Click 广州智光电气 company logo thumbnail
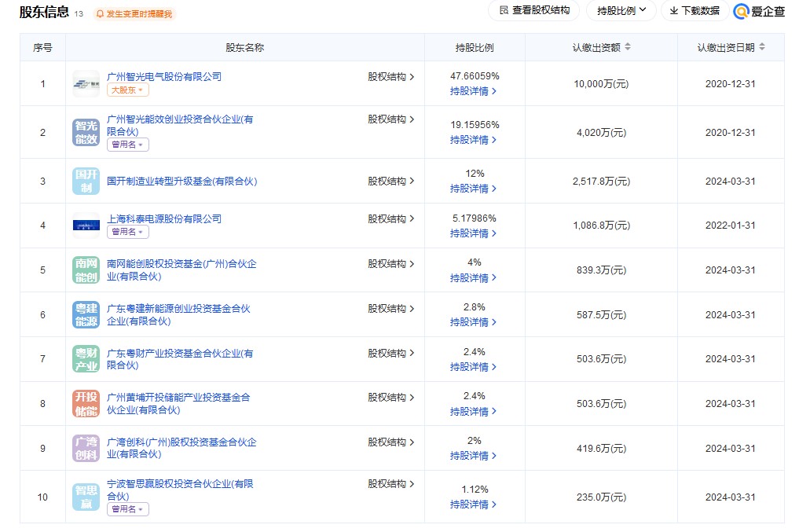 coord(86,83)
